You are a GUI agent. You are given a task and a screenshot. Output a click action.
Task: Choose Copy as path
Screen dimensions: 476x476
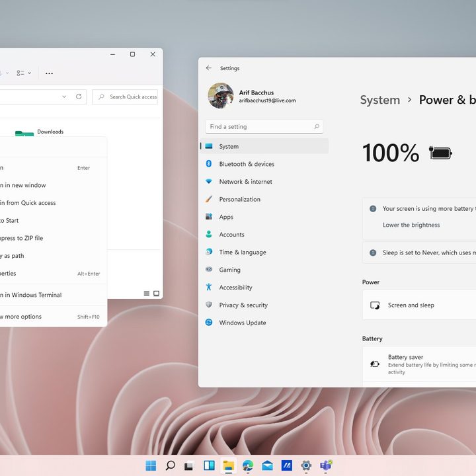(53, 256)
